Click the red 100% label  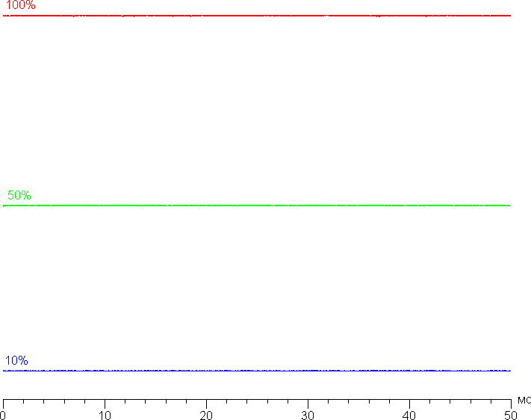tap(21, 4)
